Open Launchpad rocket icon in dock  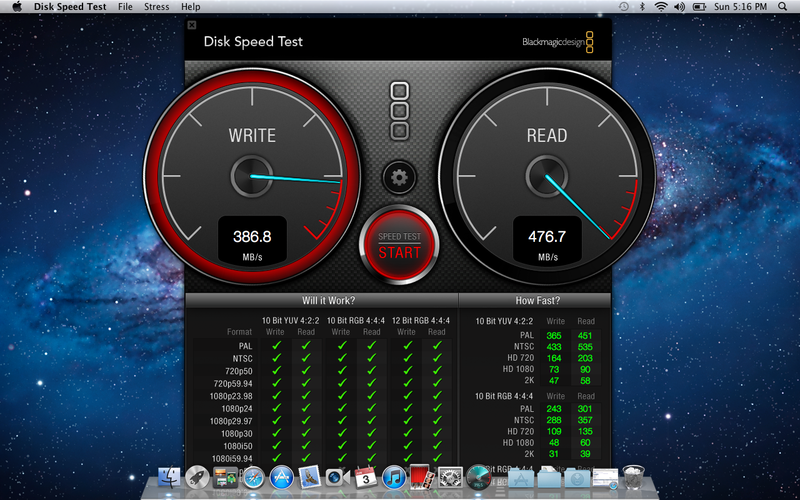197,478
